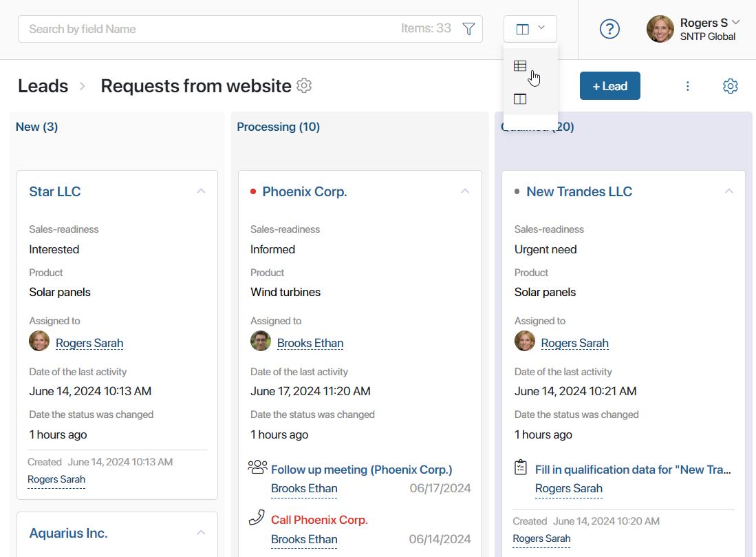
Task: Open the help question mark icon
Action: click(609, 29)
